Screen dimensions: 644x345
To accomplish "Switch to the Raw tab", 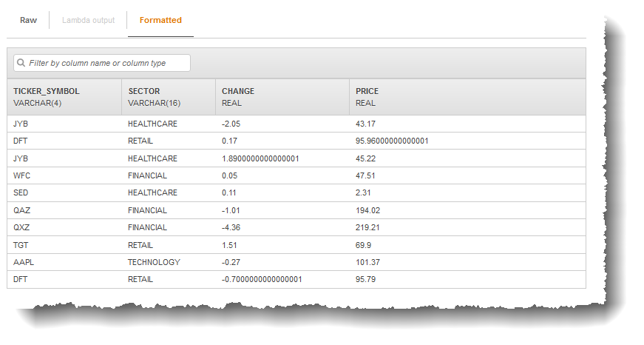I will point(28,20).
